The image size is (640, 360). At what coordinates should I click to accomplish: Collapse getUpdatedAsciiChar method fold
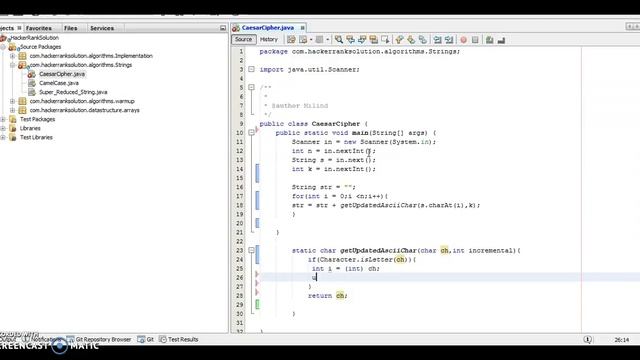pos(251,250)
